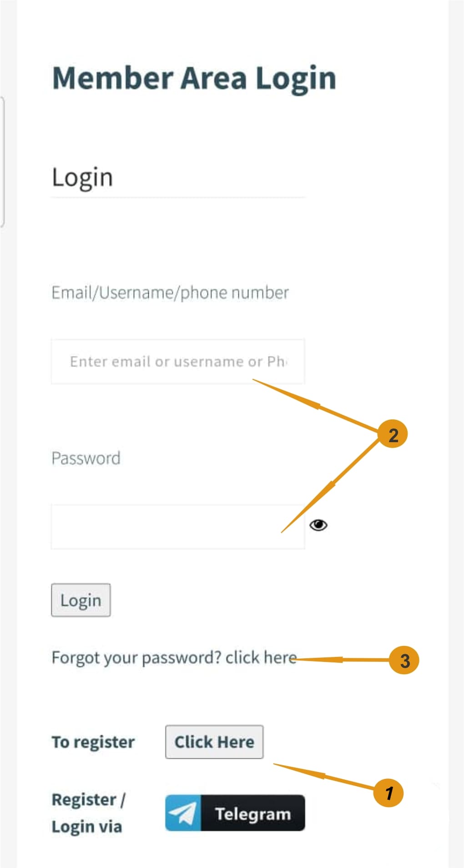
Task: Click orange annotation badge number 1
Action: pyautogui.click(x=388, y=792)
